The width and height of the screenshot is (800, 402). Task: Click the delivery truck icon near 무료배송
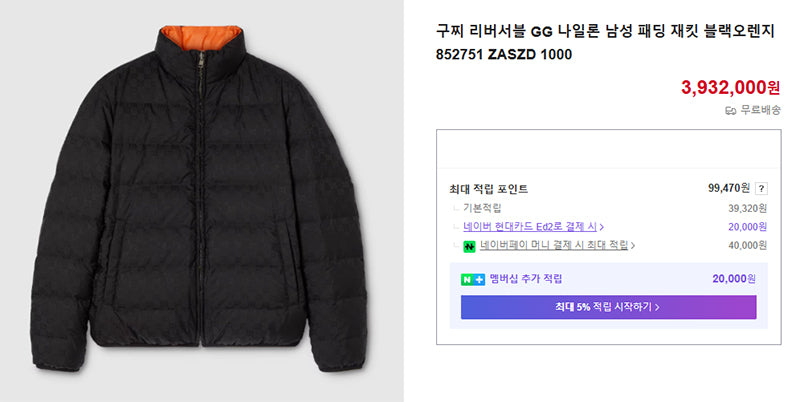click(731, 110)
